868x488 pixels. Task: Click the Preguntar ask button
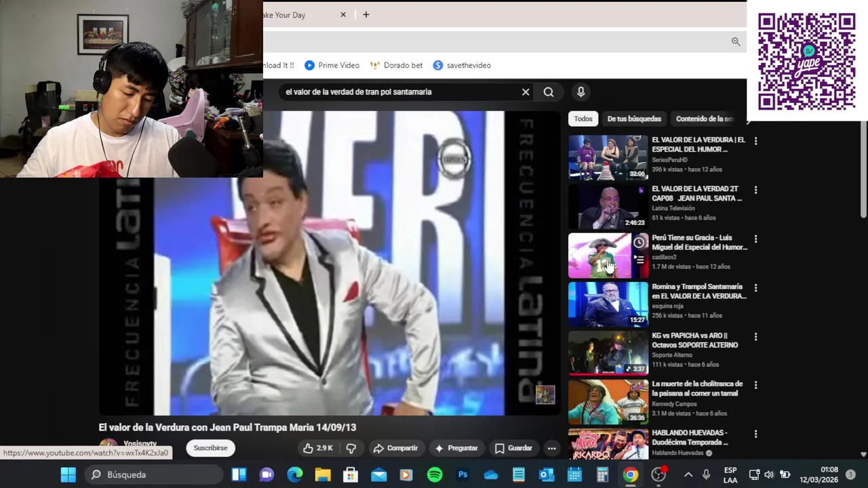pos(456,448)
